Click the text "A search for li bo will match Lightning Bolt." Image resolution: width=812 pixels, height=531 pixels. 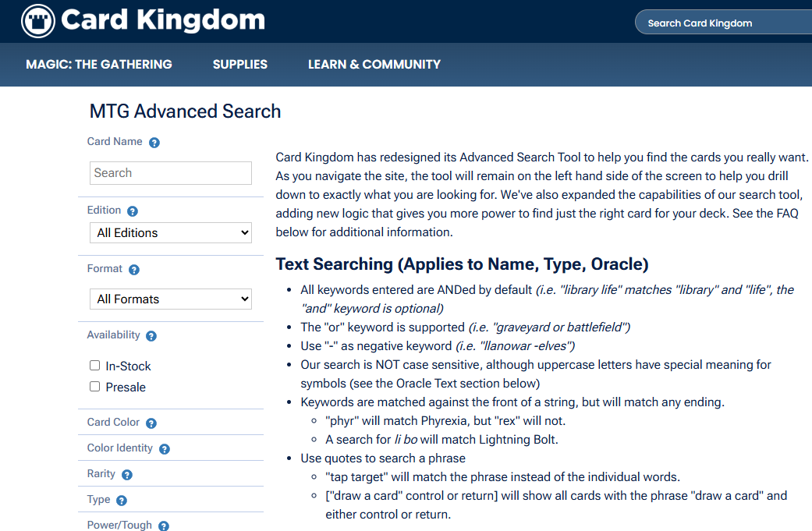441,440
